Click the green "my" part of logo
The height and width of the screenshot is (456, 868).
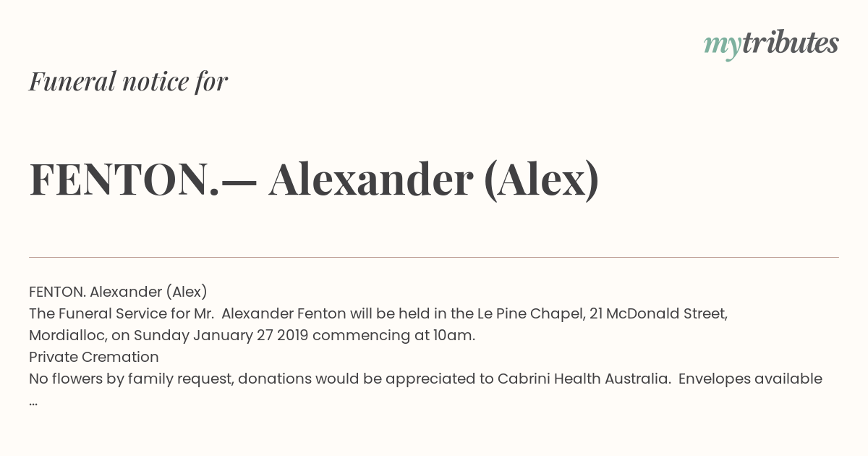(722, 47)
